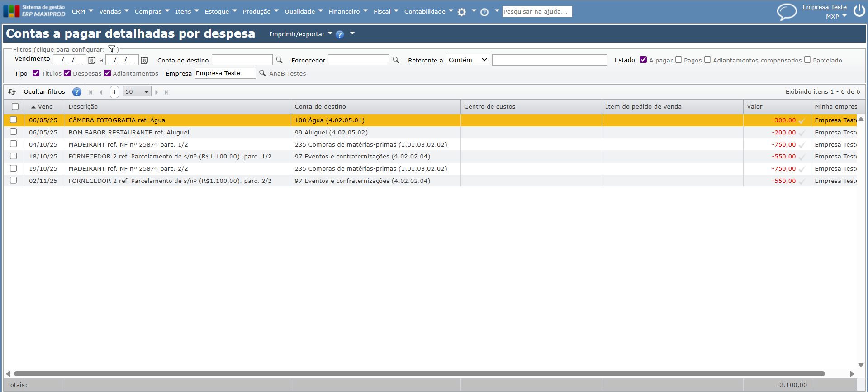868x392 pixels.
Task: Open the Financeiro menu
Action: click(x=348, y=11)
